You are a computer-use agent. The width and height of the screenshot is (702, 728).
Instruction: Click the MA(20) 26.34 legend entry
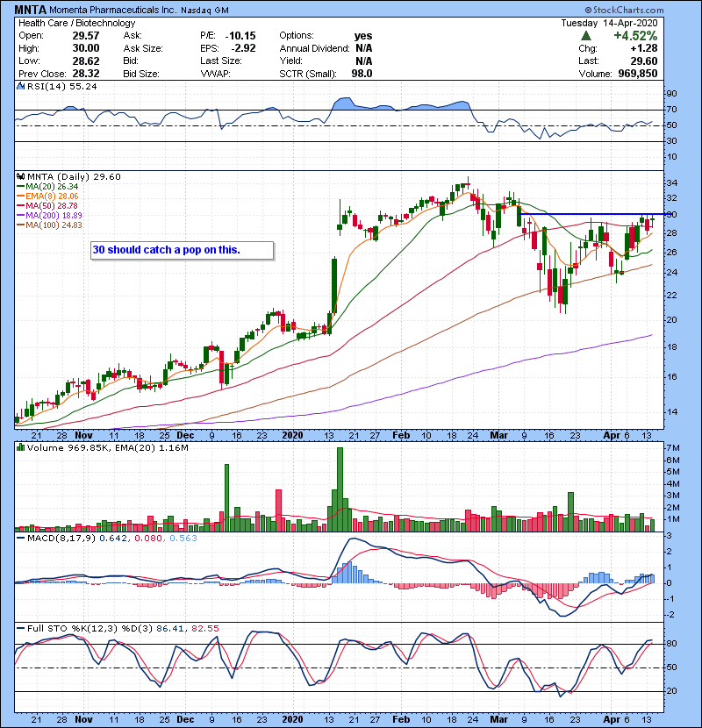47,187
